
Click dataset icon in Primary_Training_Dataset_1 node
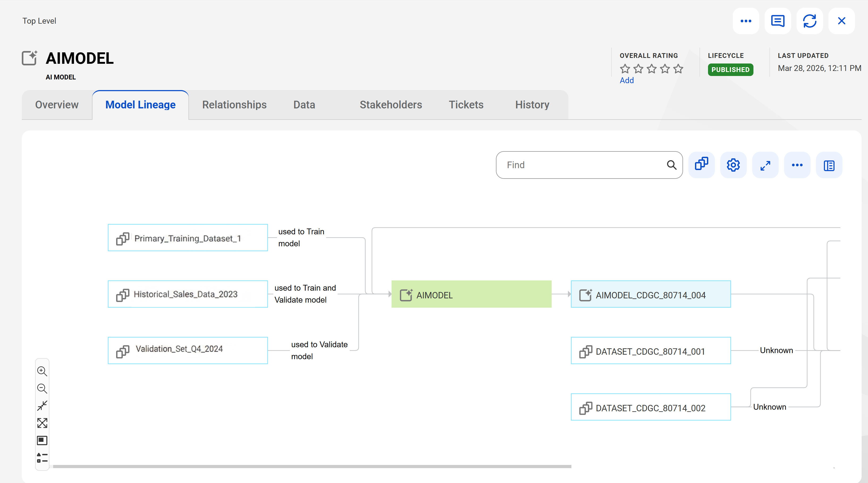[123, 239]
